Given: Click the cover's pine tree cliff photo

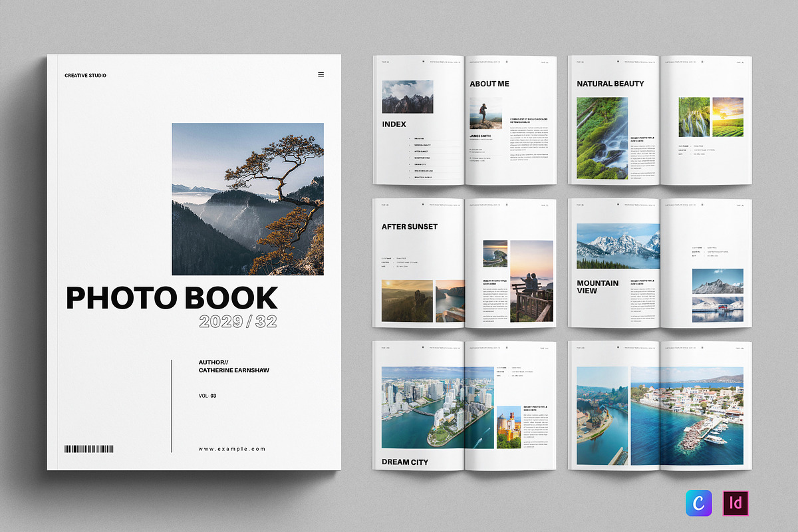Looking at the screenshot, I should [x=247, y=199].
